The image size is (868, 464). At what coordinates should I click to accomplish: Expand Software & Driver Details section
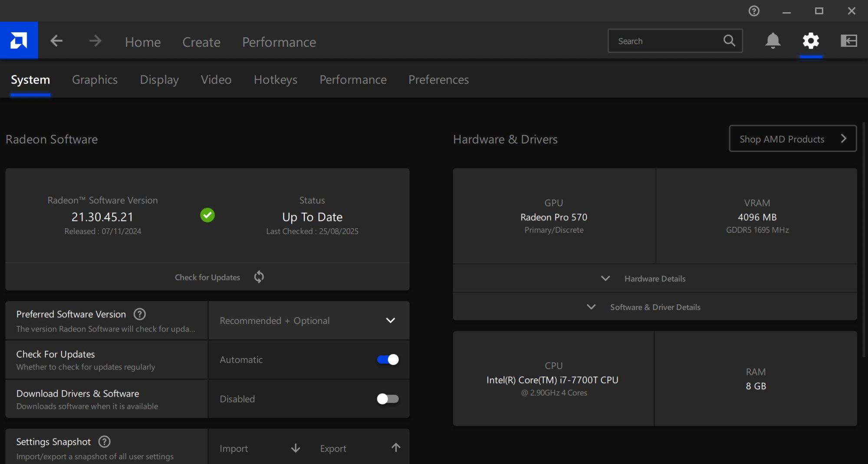655,307
